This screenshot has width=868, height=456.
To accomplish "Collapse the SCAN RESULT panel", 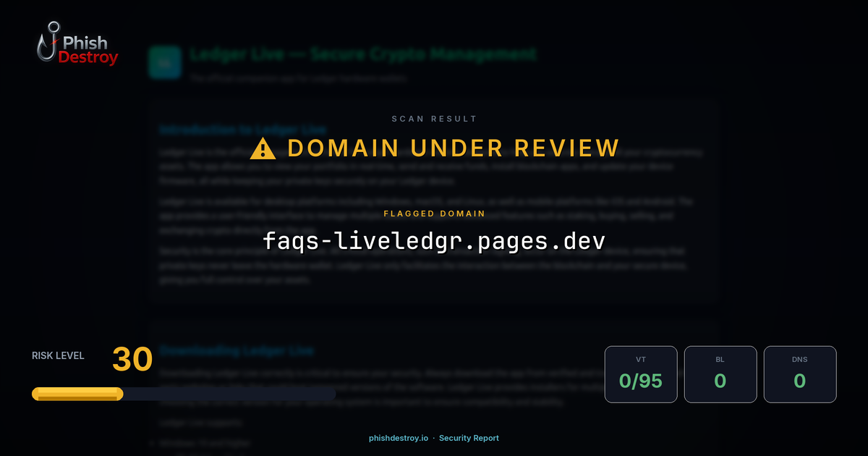I will click(433, 119).
